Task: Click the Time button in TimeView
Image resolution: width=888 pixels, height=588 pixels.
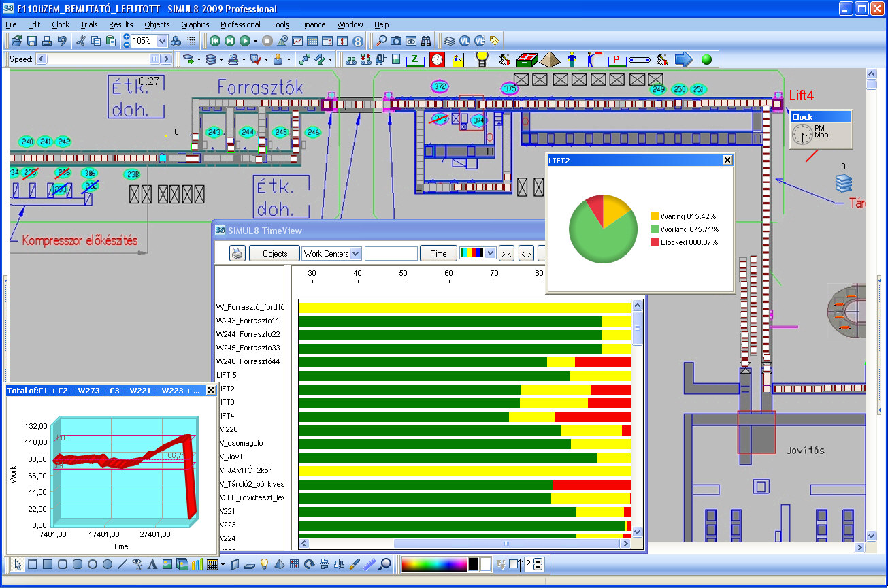Action: click(x=439, y=254)
